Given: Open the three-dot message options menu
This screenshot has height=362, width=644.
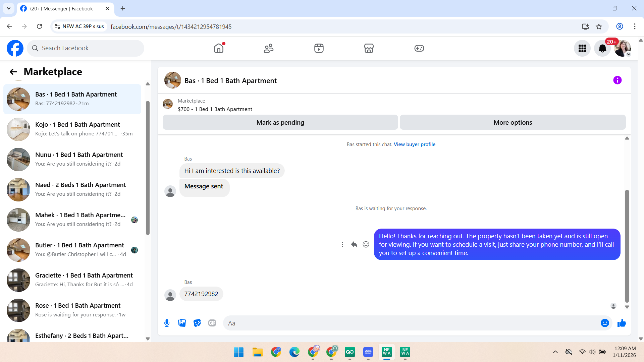Looking at the screenshot, I should click(342, 244).
